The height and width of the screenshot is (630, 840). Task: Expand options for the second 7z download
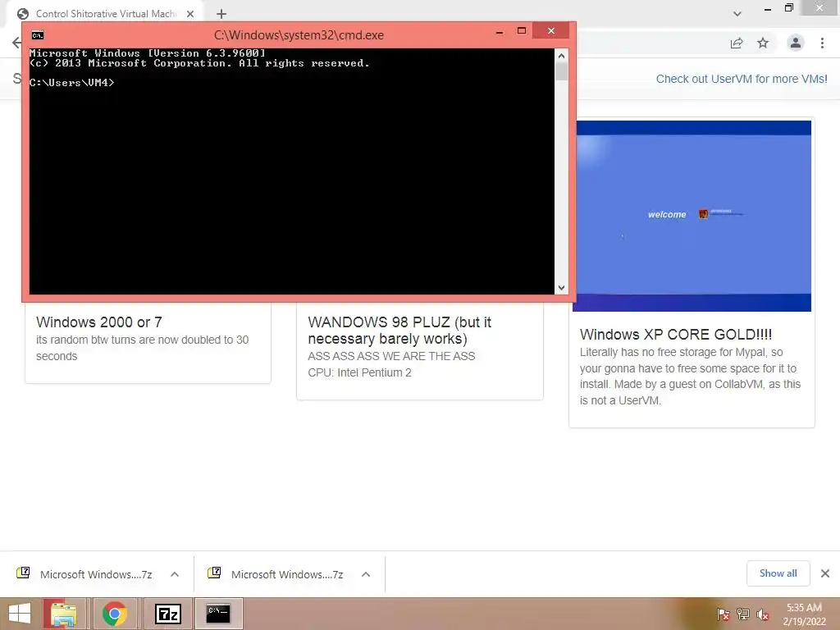[x=366, y=574]
